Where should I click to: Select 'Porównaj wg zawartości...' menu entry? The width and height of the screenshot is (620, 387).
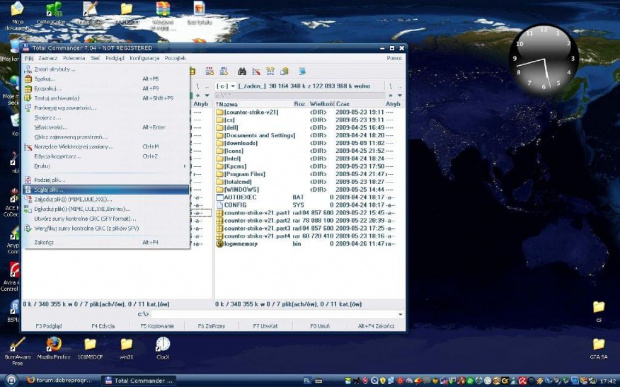(x=106, y=108)
